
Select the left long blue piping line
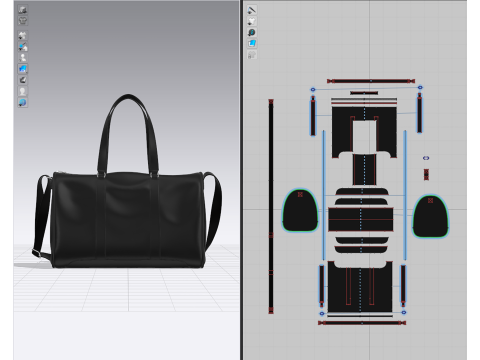[323, 195]
